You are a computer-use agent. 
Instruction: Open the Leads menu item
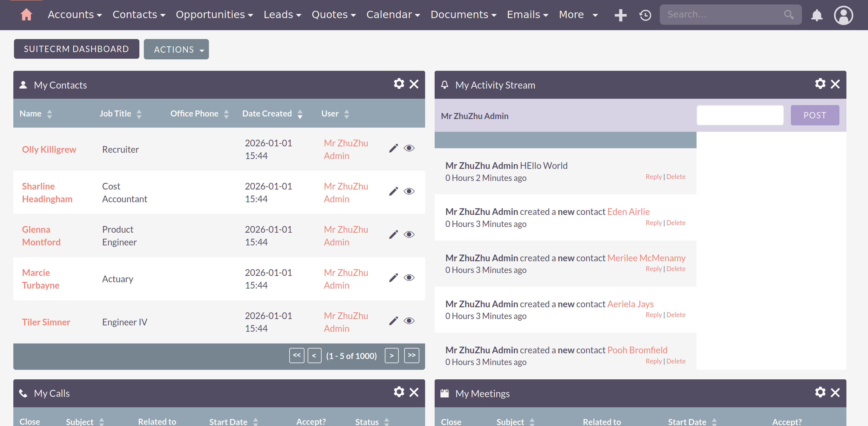tap(278, 15)
